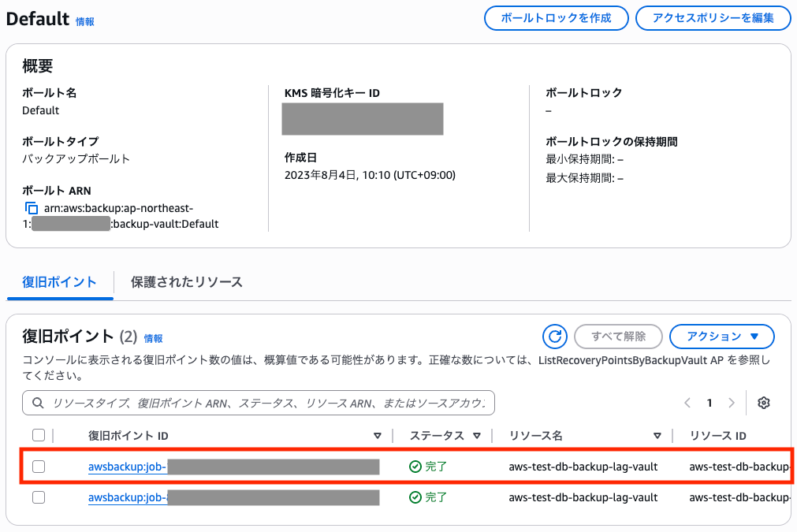The height and width of the screenshot is (532, 797).
Task: Click the previous page left chevron
Action: tap(687, 403)
